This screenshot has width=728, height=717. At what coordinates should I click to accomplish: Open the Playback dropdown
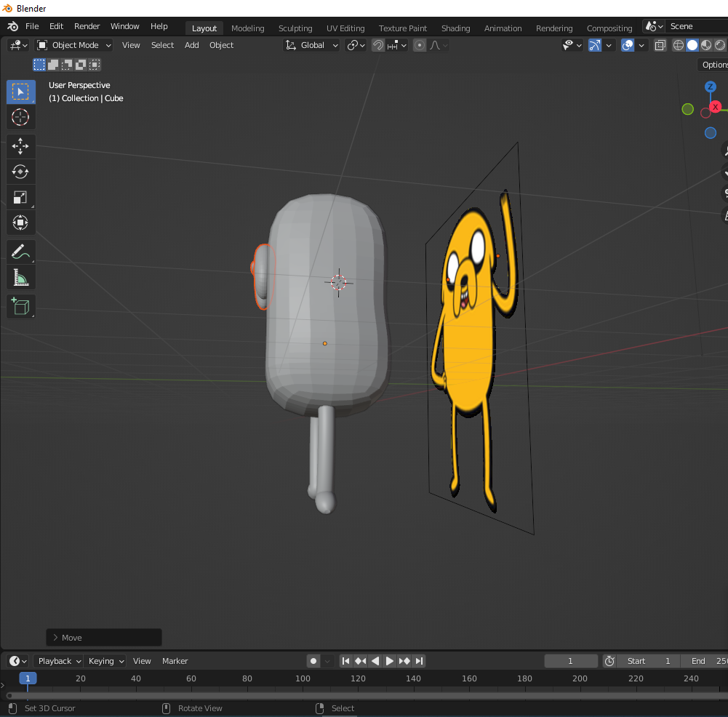(x=60, y=661)
